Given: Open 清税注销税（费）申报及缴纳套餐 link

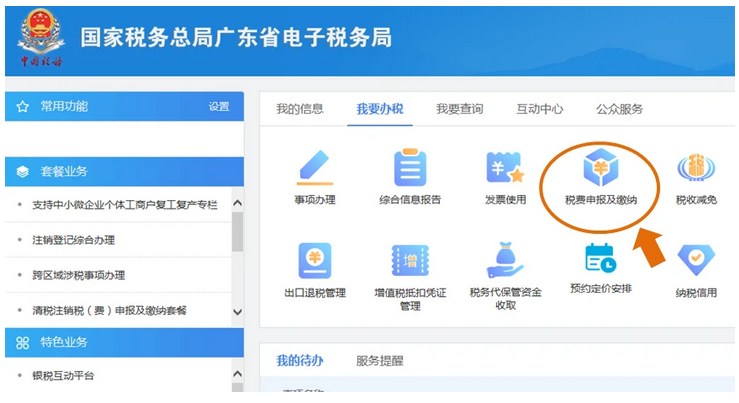Looking at the screenshot, I should point(109,310).
